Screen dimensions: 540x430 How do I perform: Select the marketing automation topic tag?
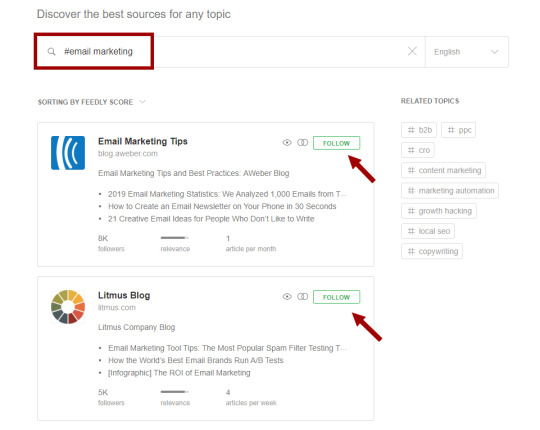(x=450, y=191)
